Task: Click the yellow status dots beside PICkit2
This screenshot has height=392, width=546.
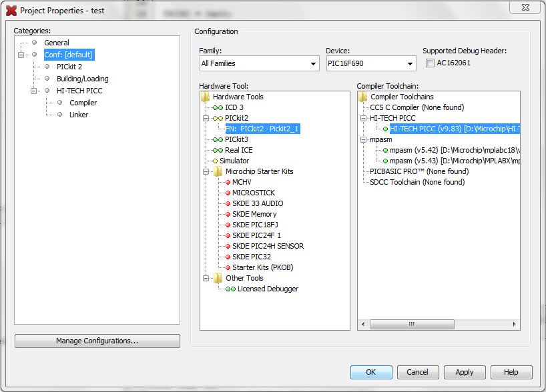Action: click(218, 118)
